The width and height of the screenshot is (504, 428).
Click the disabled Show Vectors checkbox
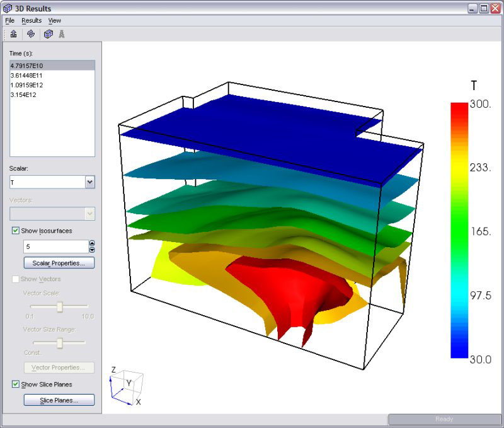click(15, 279)
